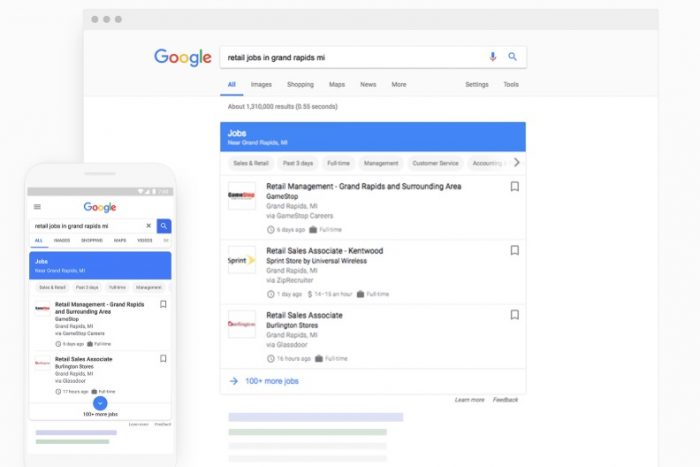Tap mobile Full-time chip

tap(117, 287)
